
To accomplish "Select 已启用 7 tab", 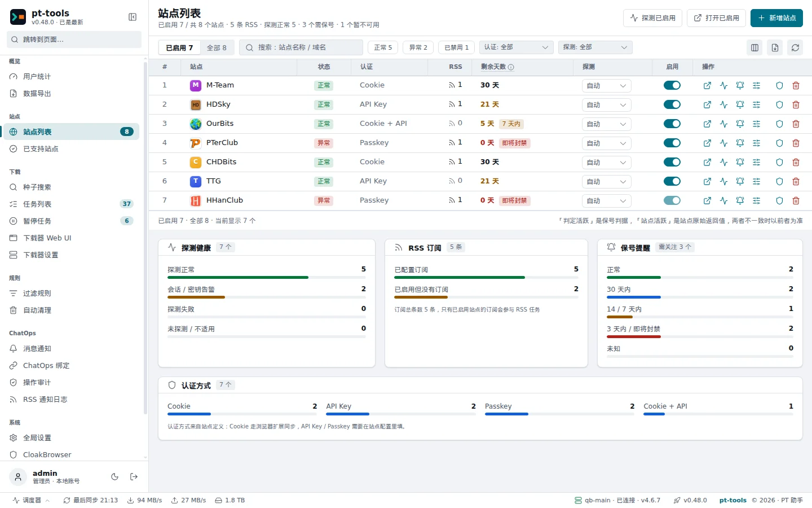I will pyautogui.click(x=179, y=48).
